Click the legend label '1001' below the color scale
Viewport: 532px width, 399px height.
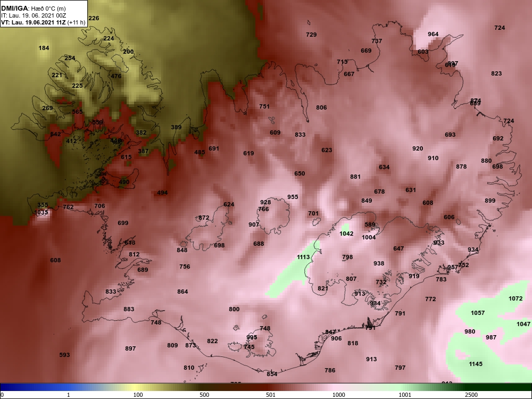point(405,395)
